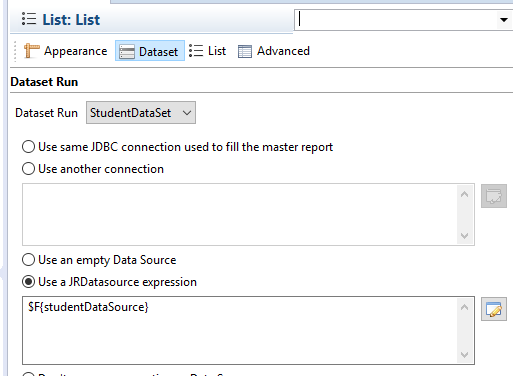Open the StudentDataSet Dataset Run dropdown
This screenshot has height=376, width=513.
141,113
